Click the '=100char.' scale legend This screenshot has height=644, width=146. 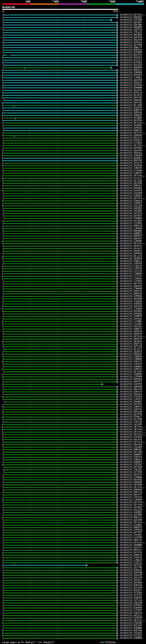coord(108,642)
